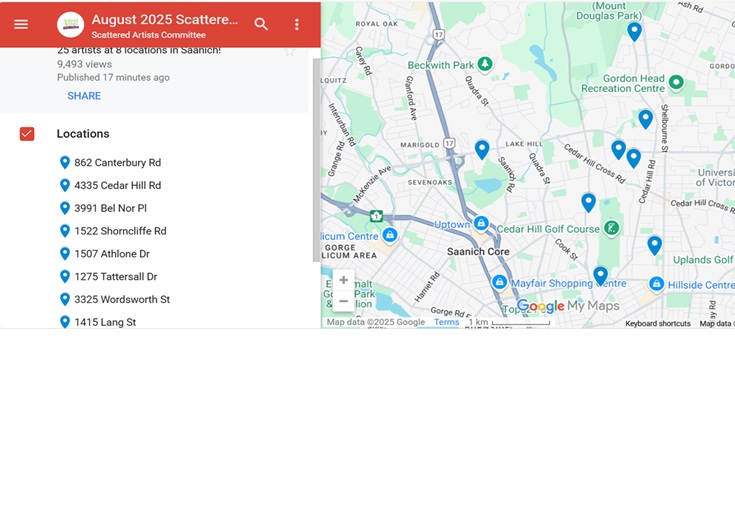The image size is (735, 518).
Task: Select 4335 Cedar Hill Rd location
Action: point(117,186)
